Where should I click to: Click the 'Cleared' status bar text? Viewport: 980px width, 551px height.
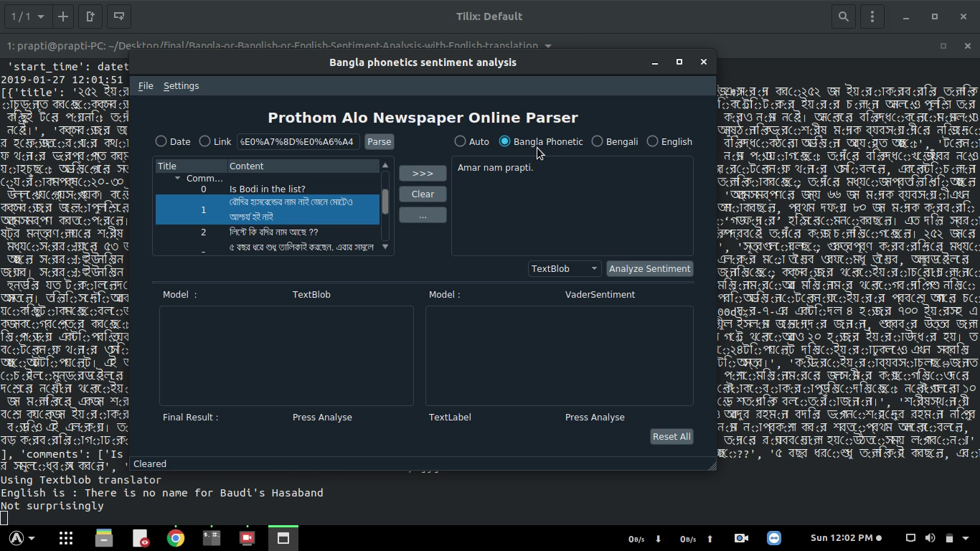150,463
